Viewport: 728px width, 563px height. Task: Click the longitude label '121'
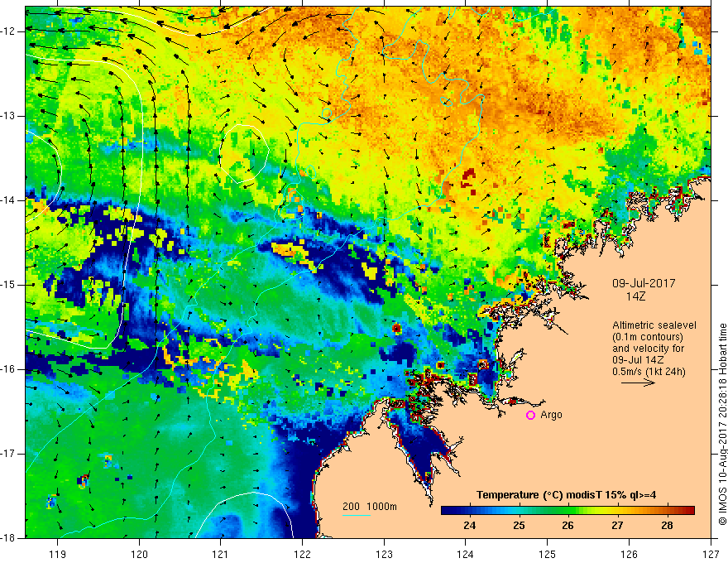tap(221, 554)
